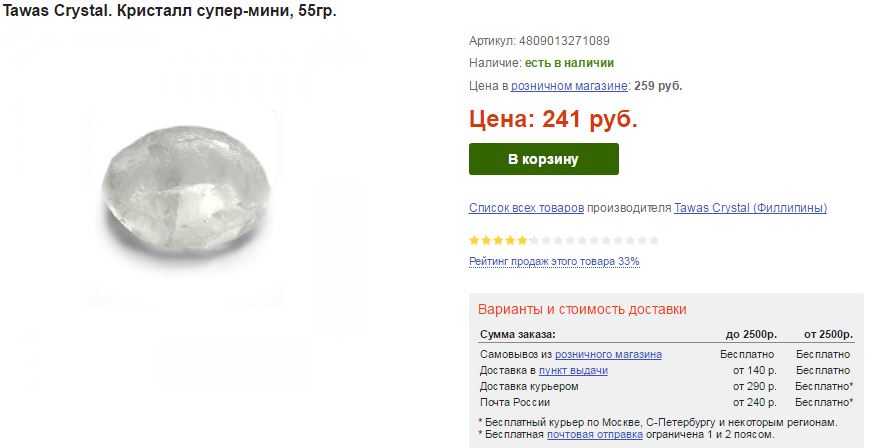Click the Доставка курьером row
The height and width of the screenshot is (448, 882).
(x=667, y=387)
